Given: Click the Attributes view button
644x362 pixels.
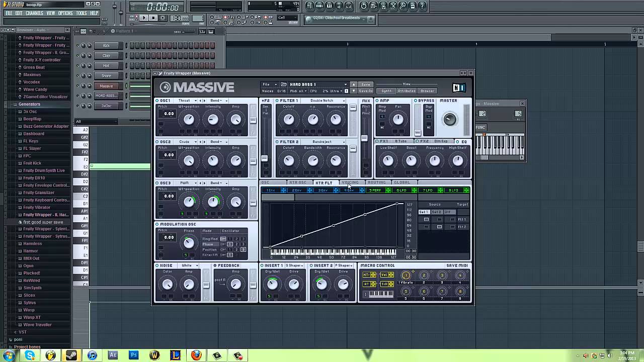Looking at the screenshot, I should [407, 91].
